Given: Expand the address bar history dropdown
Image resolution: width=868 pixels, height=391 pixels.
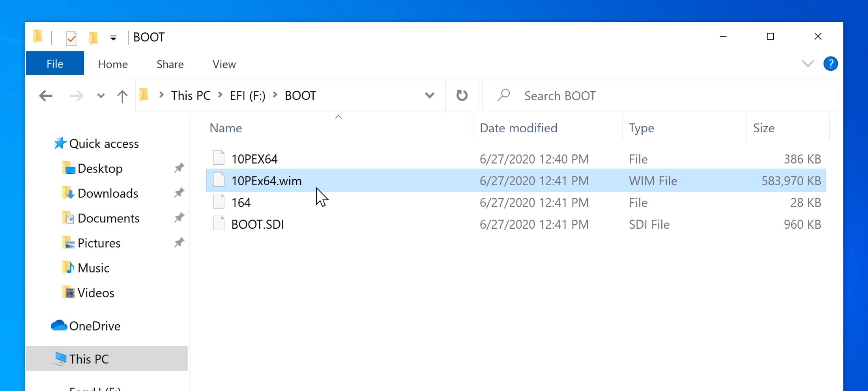Looking at the screenshot, I should pos(429,96).
